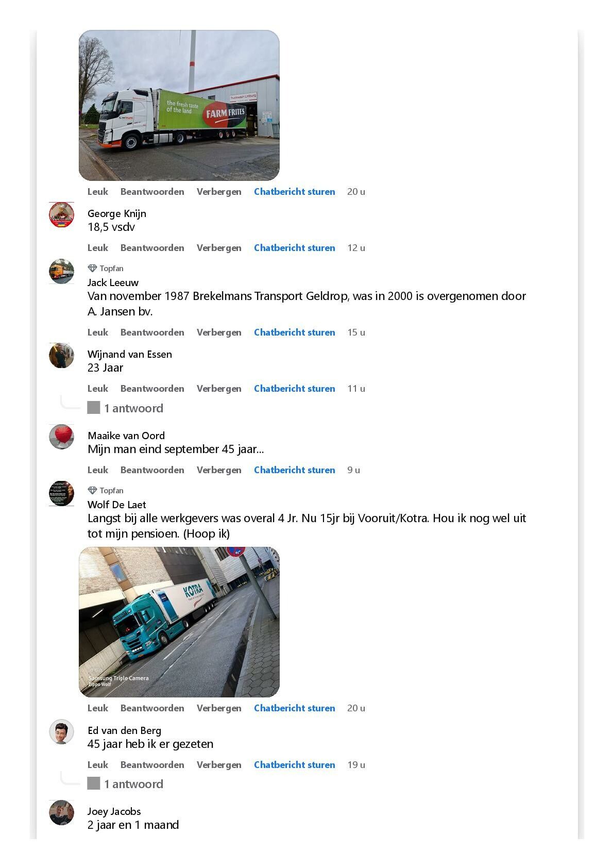Open Wolf De Laet's name link
The width and height of the screenshot is (613, 868).
pyautogui.click(x=116, y=505)
